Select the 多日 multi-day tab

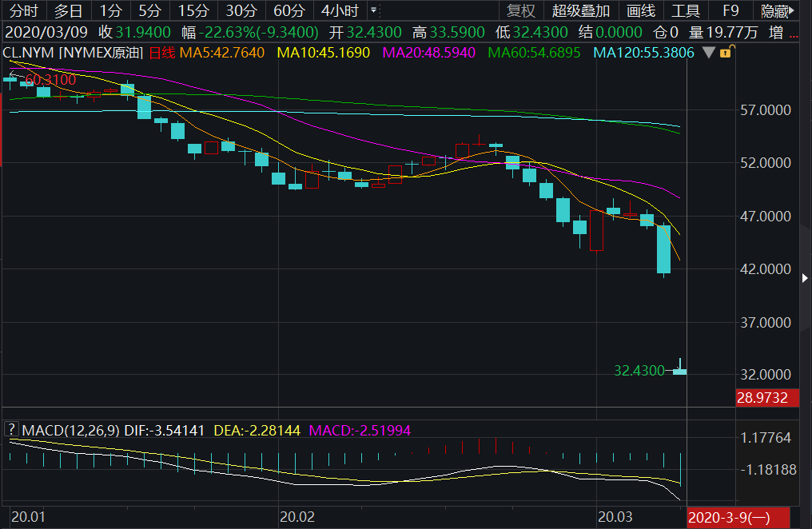click(68, 10)
